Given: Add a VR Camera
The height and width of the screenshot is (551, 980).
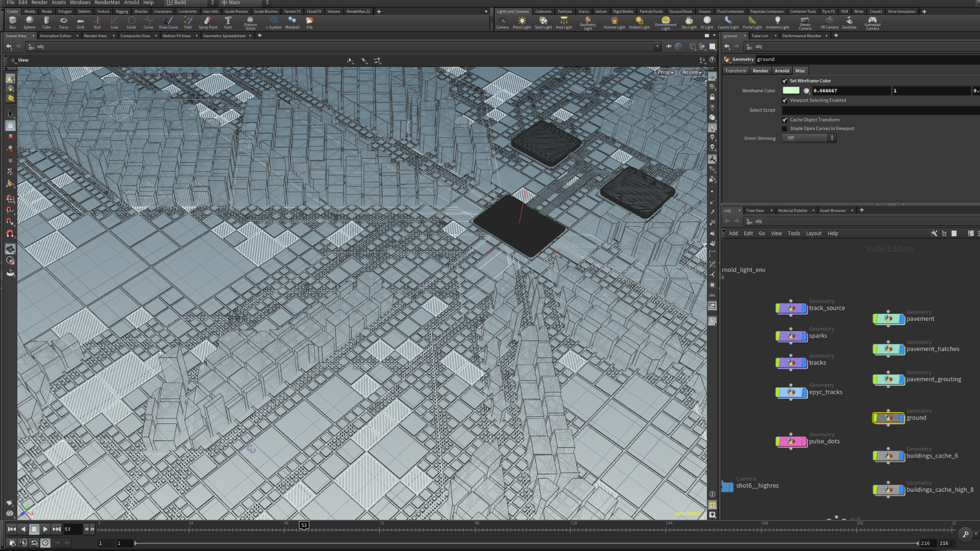Looking at the screenshot, I should 829,22.
